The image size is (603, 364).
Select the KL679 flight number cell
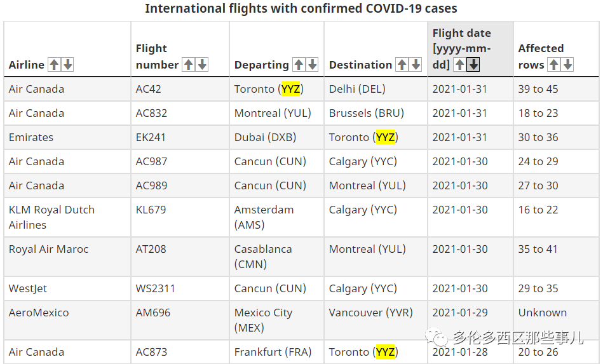coord(180,217)
